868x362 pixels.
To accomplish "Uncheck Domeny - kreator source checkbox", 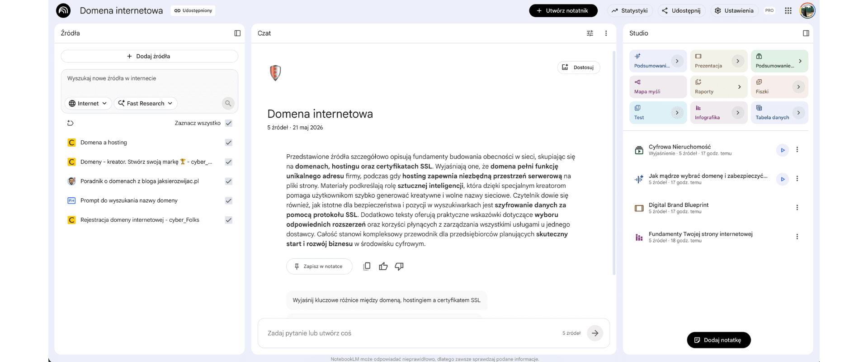I will click(229, 162).
